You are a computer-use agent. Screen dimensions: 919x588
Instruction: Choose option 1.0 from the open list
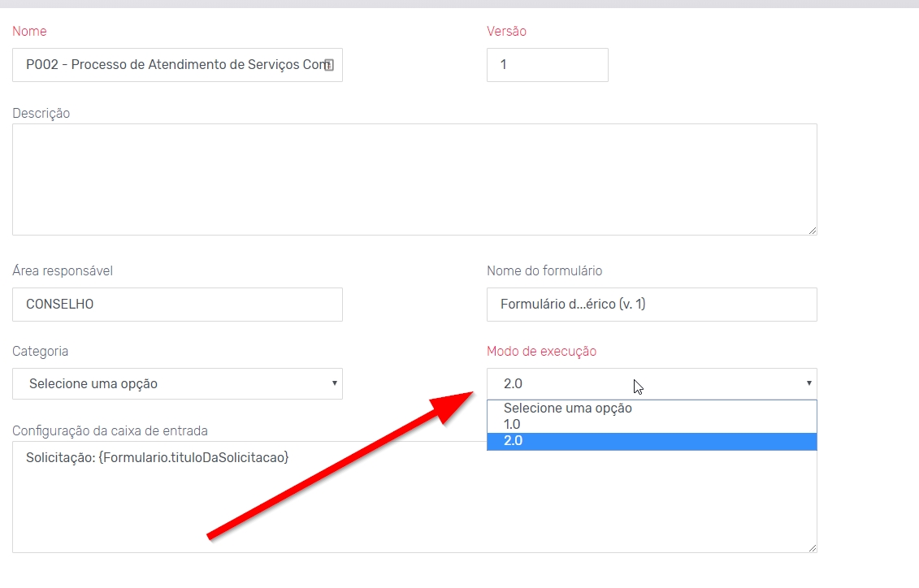513,425
